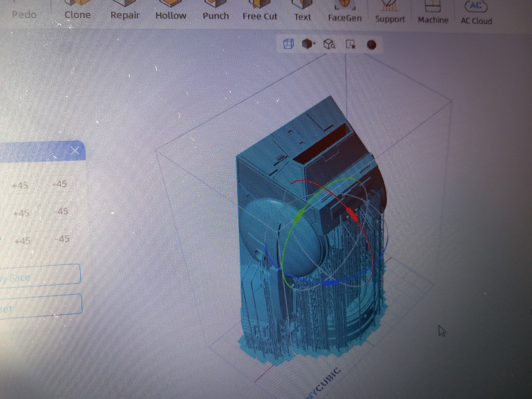Open the Hollow tool
The image size is (532, 399).
click(171, 10)
